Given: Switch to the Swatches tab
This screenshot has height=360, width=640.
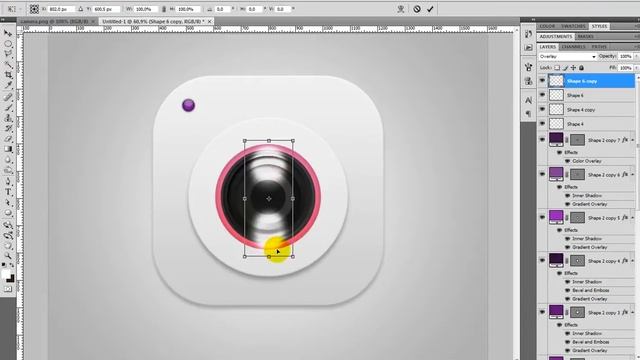Looking at the screenshot, I should [573, 26].
